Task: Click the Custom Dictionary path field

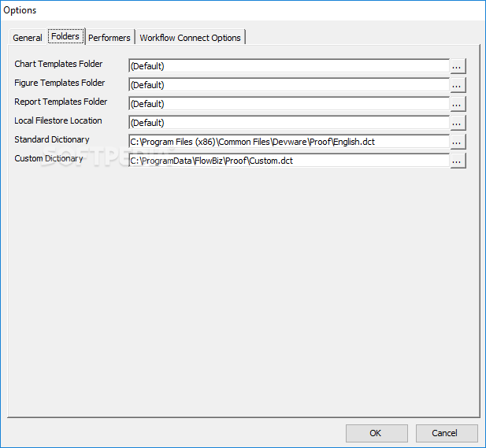Action: pos(289,161)
